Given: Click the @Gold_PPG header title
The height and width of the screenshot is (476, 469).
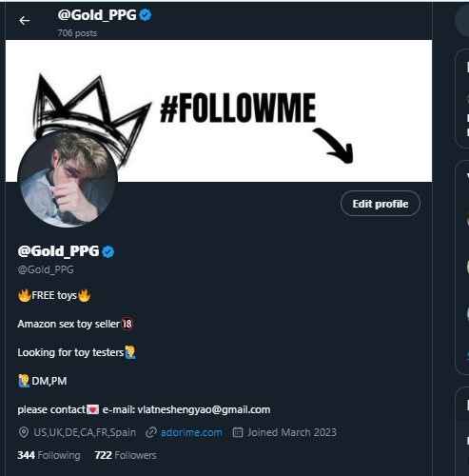Looking at the screenshot, I should [x=97, y=15].
